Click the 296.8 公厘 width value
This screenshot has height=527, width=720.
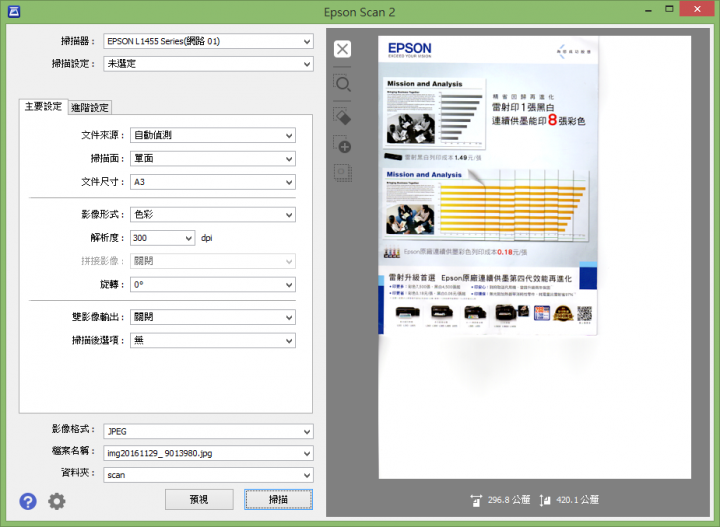pyautogui.click(x=509, y=500)
